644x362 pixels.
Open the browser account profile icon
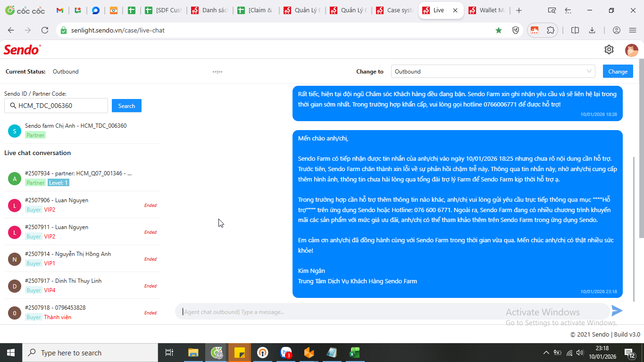coord(617,30)
